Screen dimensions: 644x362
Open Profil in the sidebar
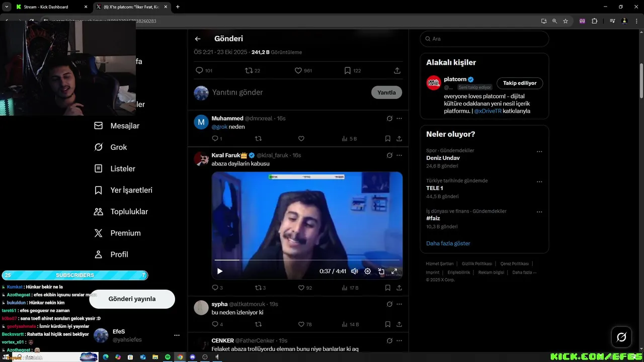(111, 254)
